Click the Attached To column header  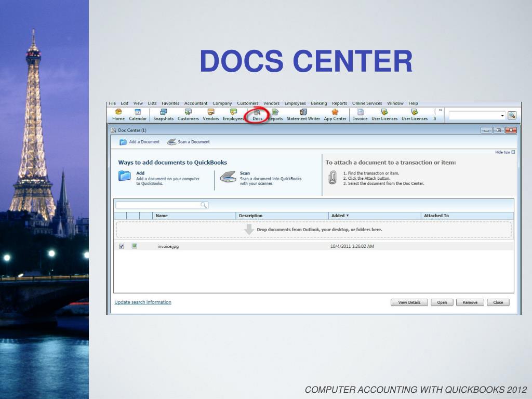(x=467, y=216)
